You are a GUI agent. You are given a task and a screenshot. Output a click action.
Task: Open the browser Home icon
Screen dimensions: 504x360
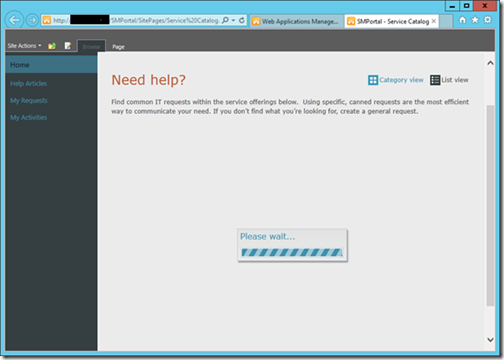click(x=462, y=20)
